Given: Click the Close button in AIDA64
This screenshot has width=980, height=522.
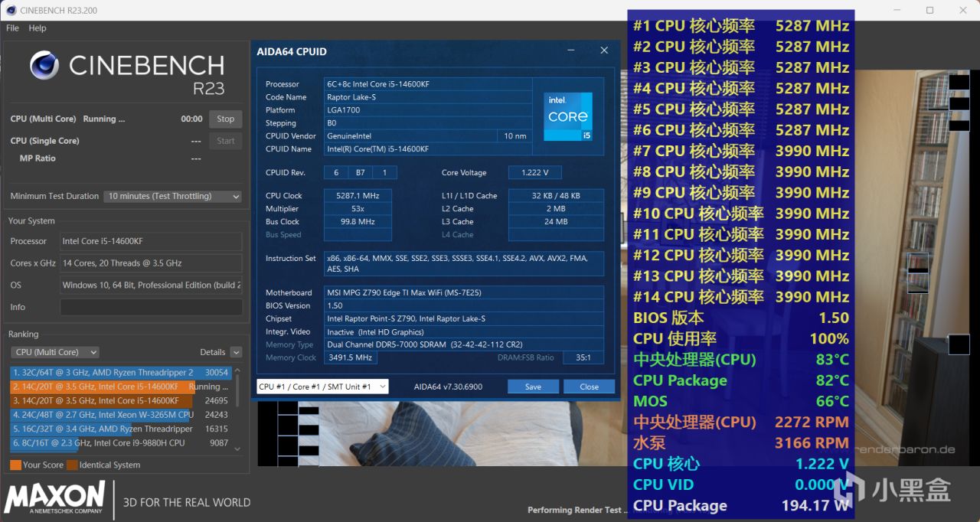Looking at the screenshot, I should click(589, 387).
